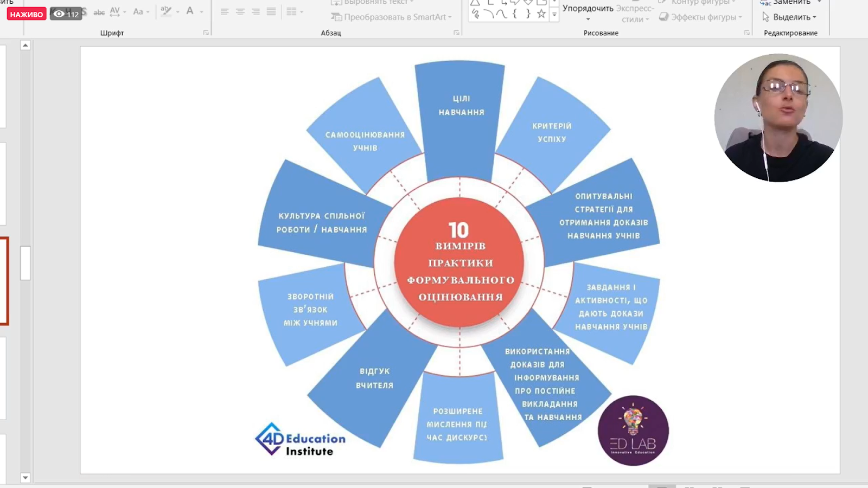The height and width of the screenshot is (488, 868).
Task: Select the text highlight color tool
Action: point(166,11)
